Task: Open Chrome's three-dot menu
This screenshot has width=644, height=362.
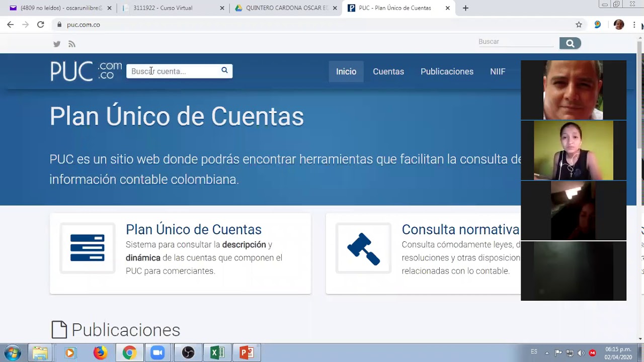Action: (x=634, y=24)
